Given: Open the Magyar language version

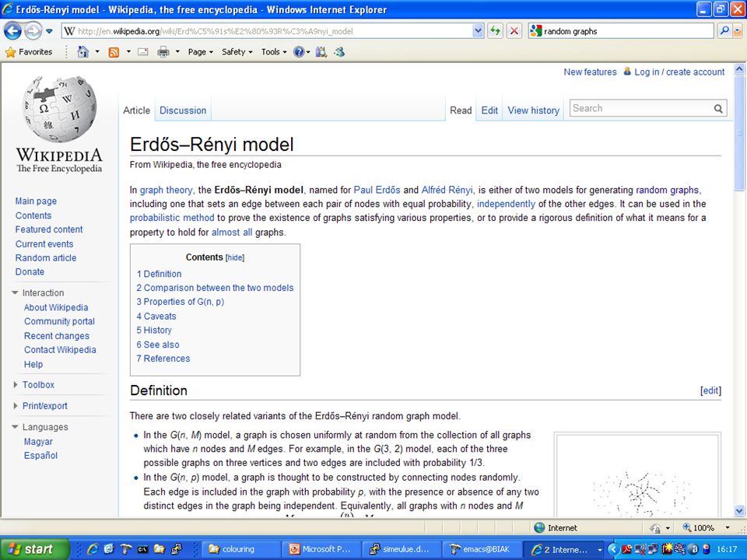Looking at the screenshot, I should [38, 442].
